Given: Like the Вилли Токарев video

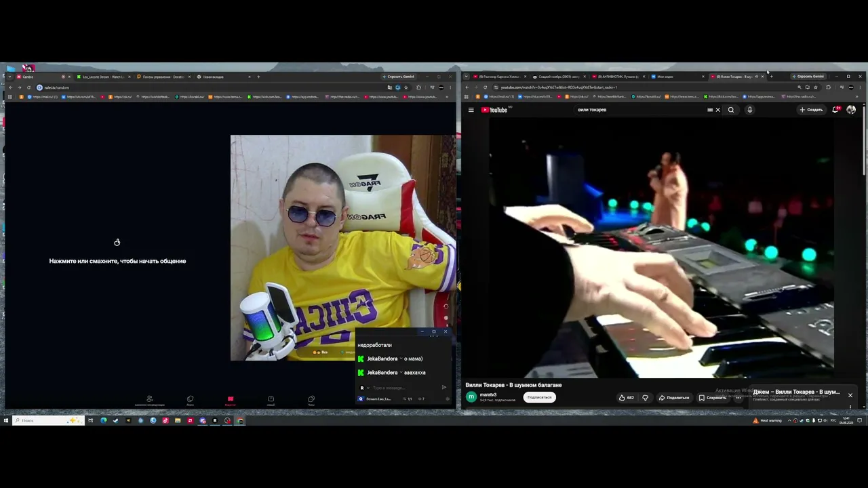Looking at the screenshot, I should tap(626, 398).
